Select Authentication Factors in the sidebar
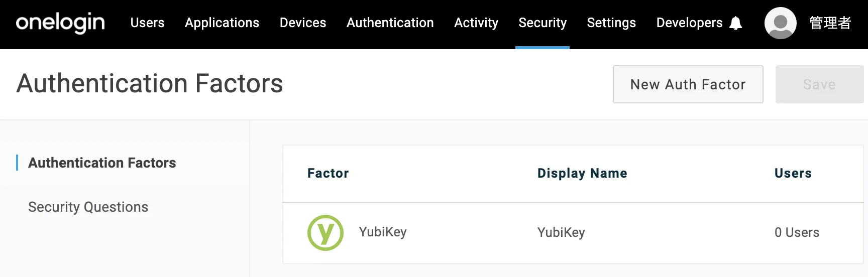This screenshot has height=277, width=868. [102, 163]
